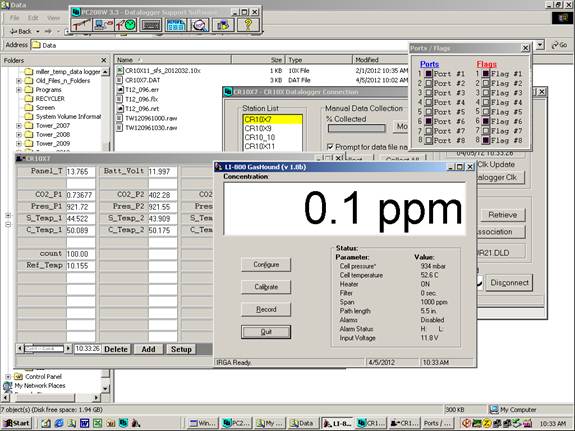Sort files by Modified column header

381,59
